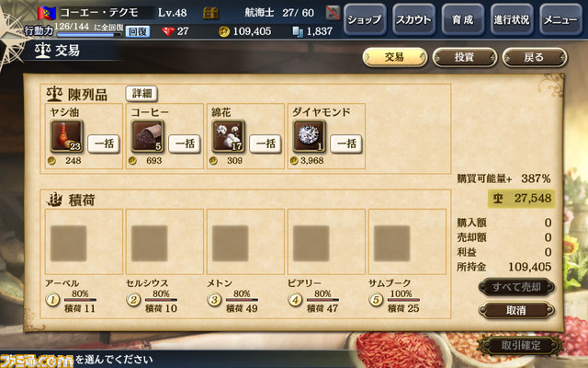
Task: Click the empty cargo slot for セルシウス
Action: [x=149, y=243]
